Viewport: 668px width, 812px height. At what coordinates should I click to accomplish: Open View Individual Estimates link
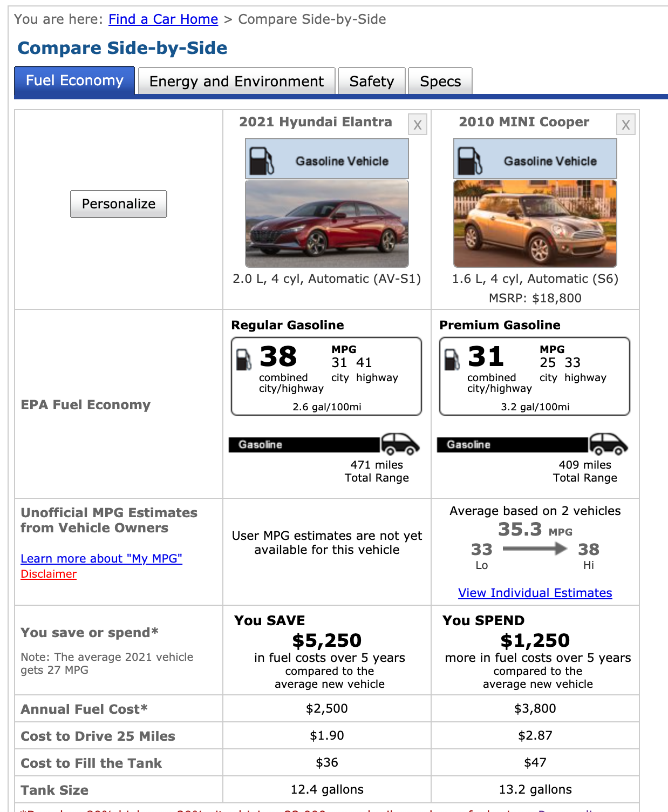click(x=535, y=593)
